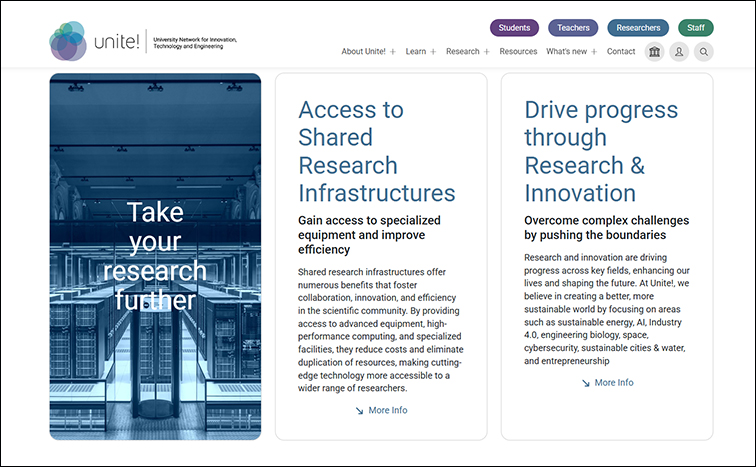Expand the Learn plus submenu
The height and width of the screenshot is (467, 756).
coord(433,52)
